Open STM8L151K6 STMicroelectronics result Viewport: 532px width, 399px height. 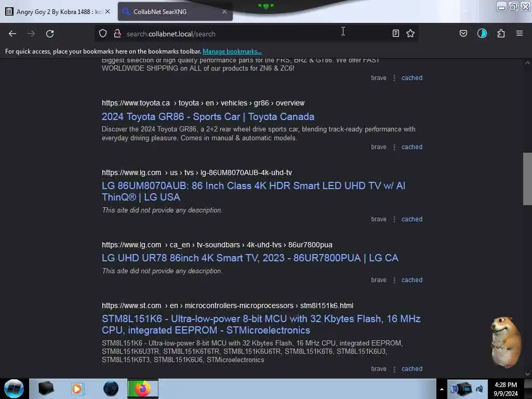click(x=261, y=324)
